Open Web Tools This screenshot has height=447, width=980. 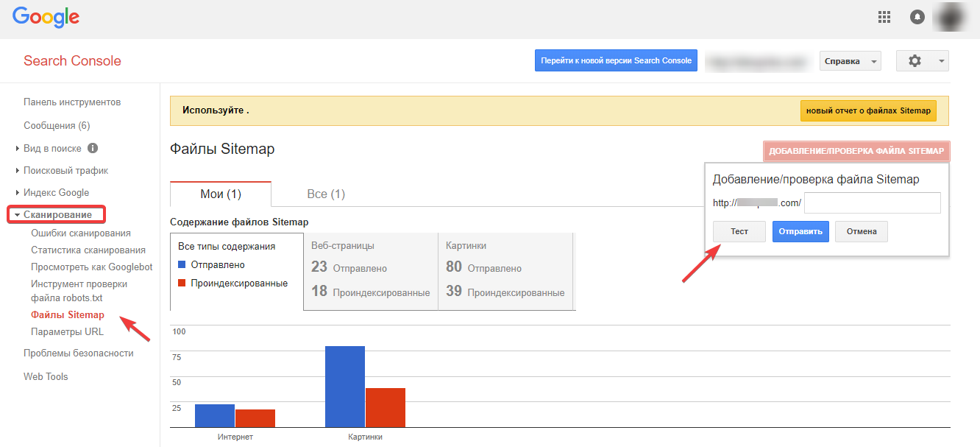(46, 376)
